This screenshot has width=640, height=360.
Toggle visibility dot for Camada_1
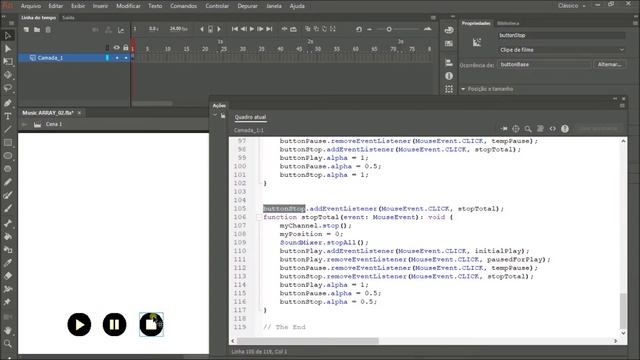pyautogui.click(x=117, y=58)
